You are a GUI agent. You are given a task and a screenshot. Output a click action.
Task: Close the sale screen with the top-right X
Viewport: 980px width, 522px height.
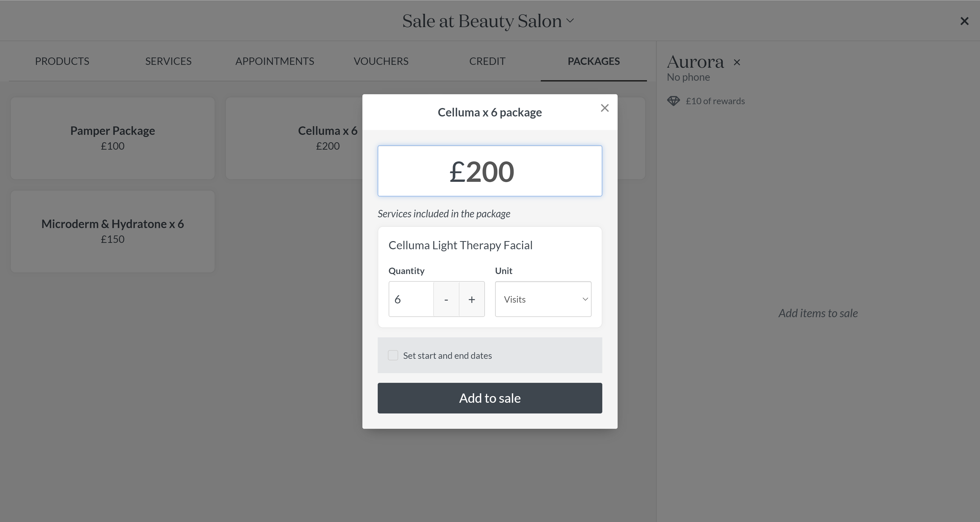pyautogui.click(x=964, y=21)
